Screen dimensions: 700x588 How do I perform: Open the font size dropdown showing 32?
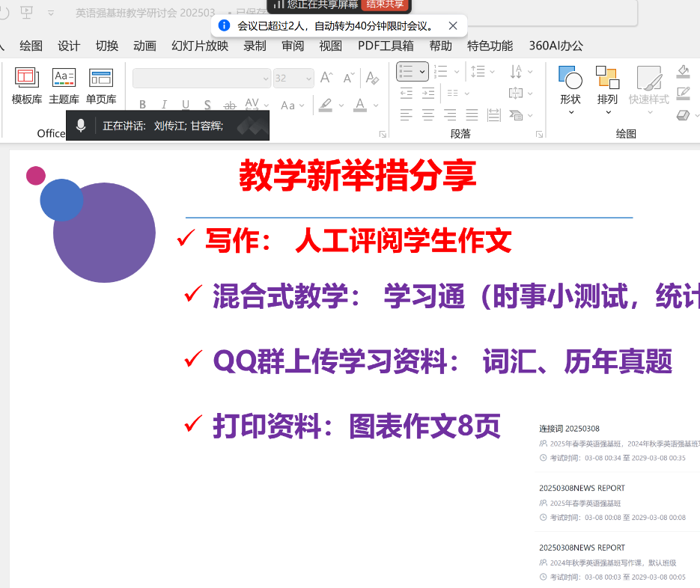tap(308, 78)
